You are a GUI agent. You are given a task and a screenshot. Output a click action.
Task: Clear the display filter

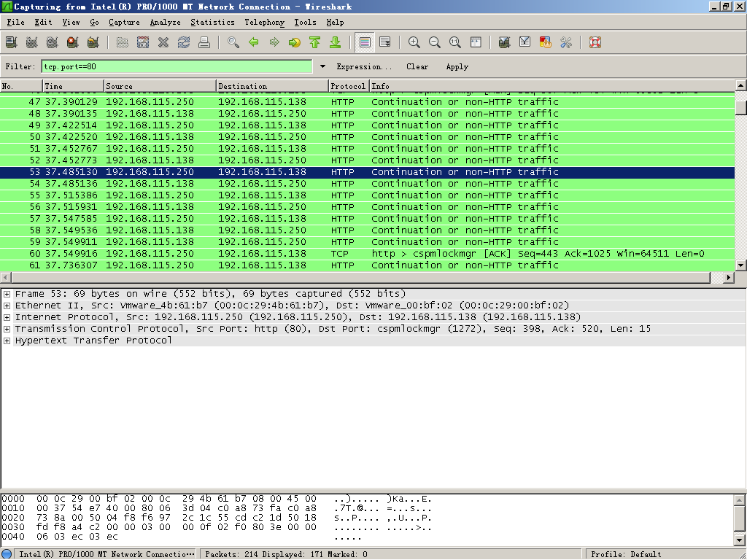[x=417, y=66]
